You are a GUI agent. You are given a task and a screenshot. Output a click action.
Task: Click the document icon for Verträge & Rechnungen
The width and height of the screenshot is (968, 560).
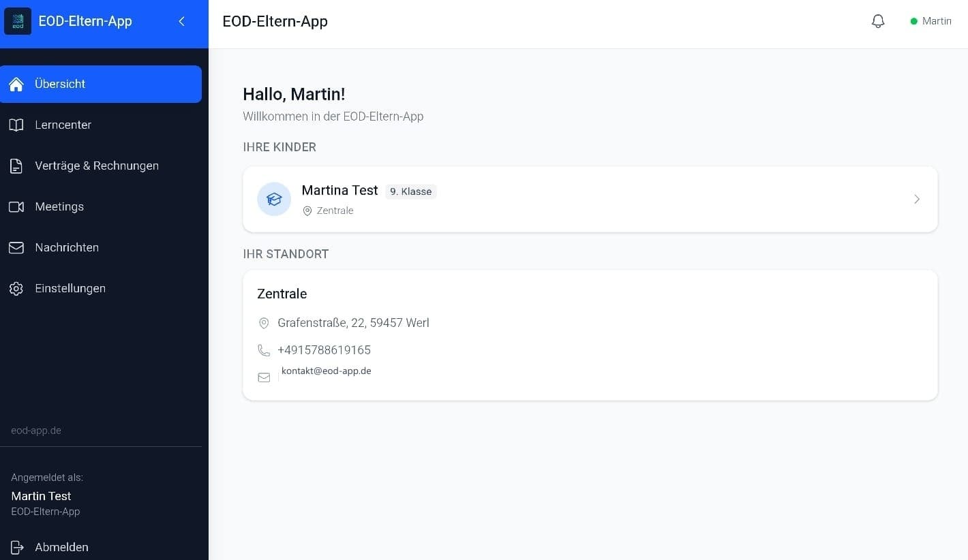tap(16, 166)
